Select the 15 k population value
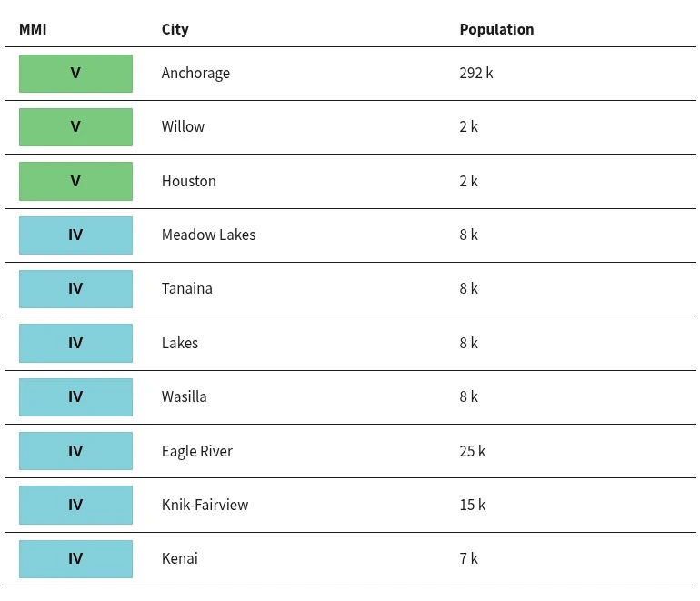 [473, 505]
